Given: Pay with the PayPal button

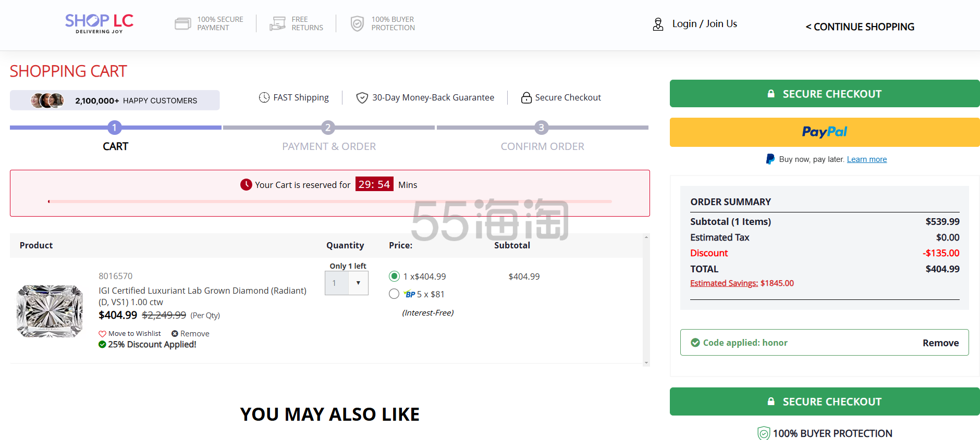Looking at the screenshot, I should 824,132.
